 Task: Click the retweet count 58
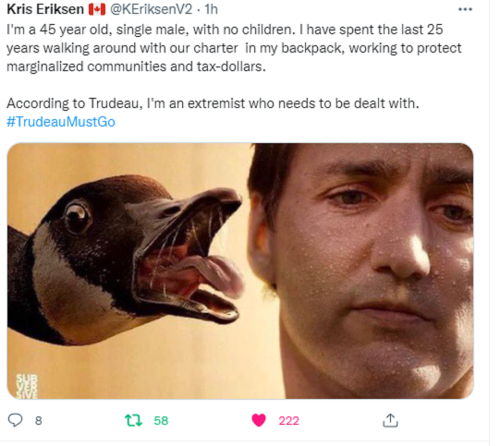(x=161, y=421)
